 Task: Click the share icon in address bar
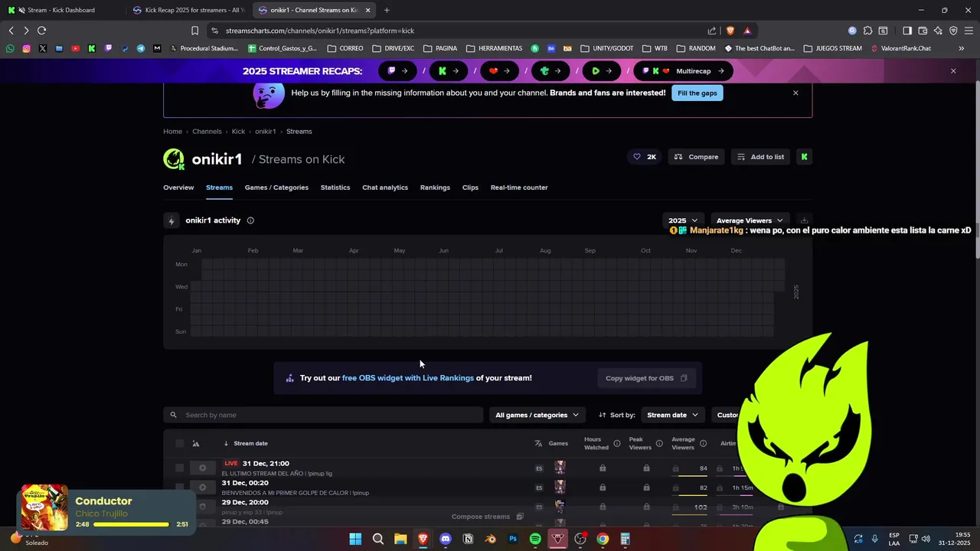(x=712, y=31)
